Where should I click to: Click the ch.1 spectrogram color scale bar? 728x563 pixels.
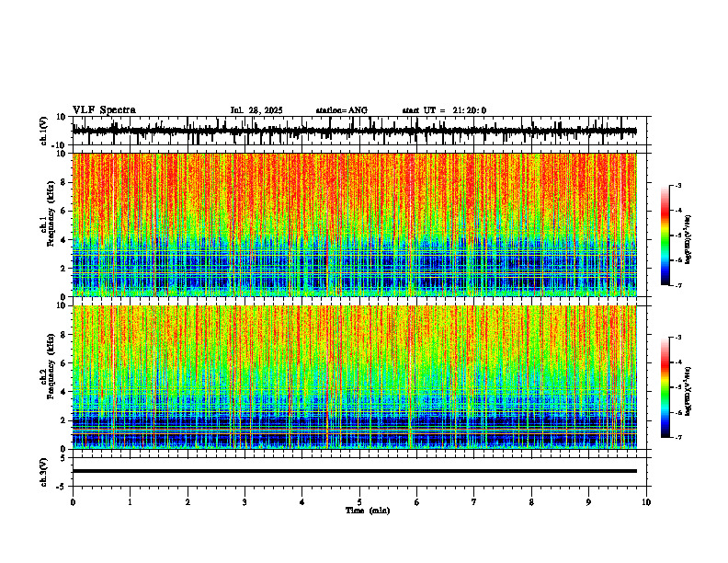click(x=665, y=236)
